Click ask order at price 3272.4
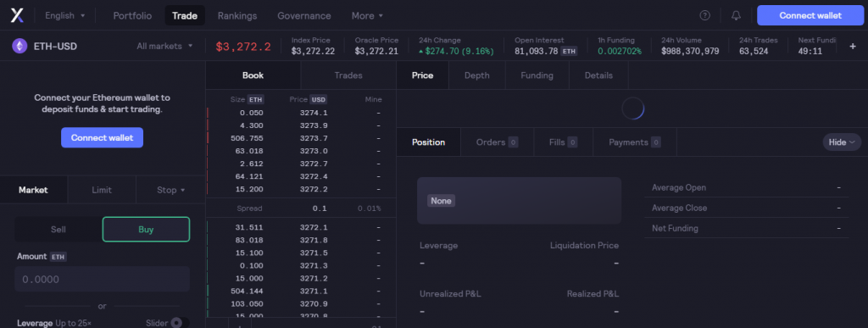Screen dimensions: 868x328 point(301,176)
